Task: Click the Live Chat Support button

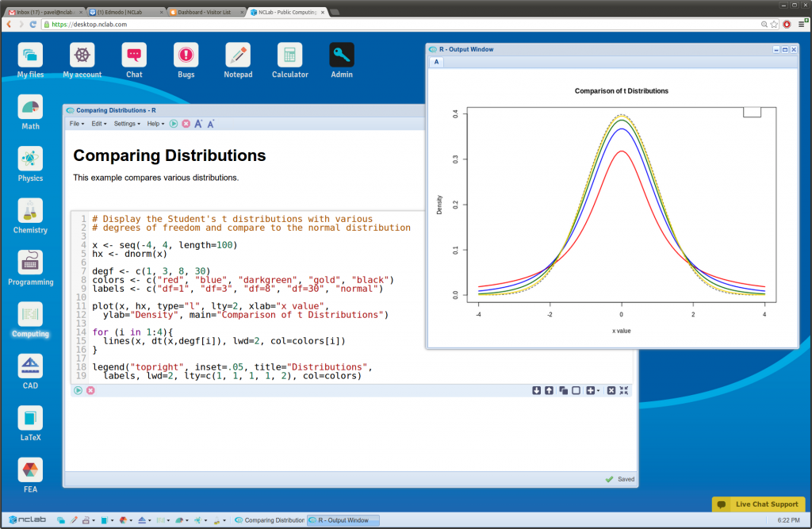Action: (758, 504)
